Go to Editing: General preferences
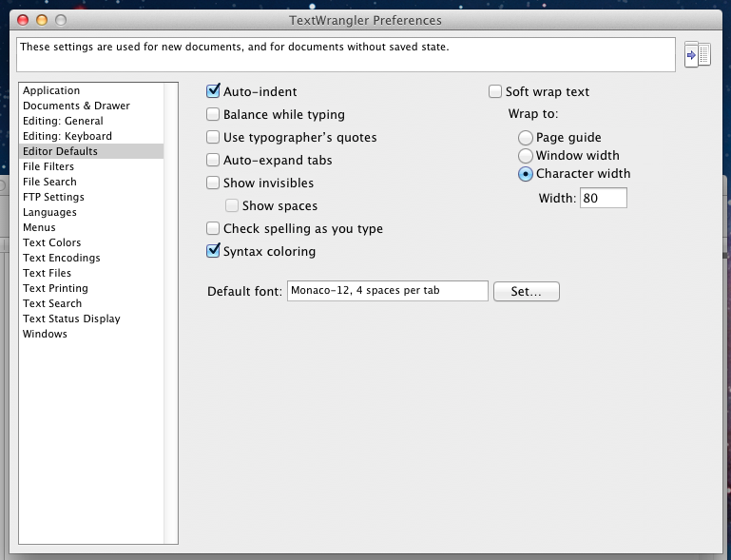The image size is (731, 560). click(91, 121)
